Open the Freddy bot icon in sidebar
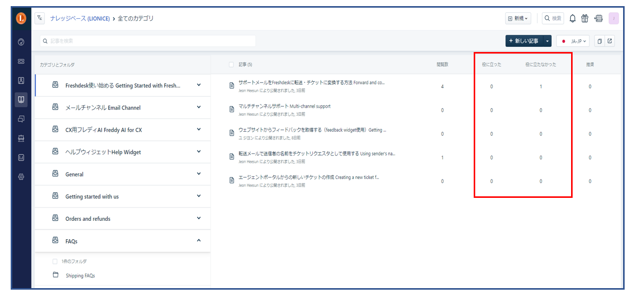The height and width of the screenshot is (307, 644). [21, 138]
